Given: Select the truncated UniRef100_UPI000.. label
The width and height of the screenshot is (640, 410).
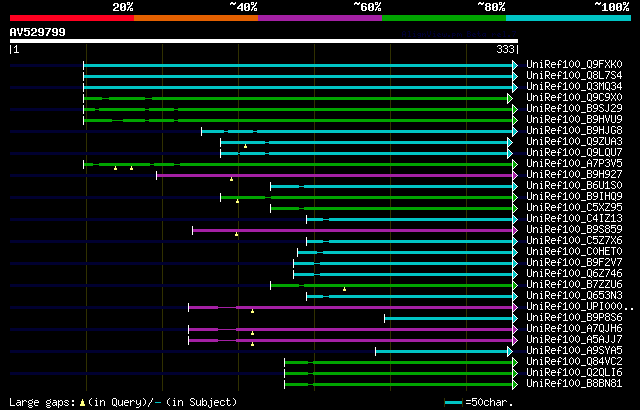Looking at the screenshot, I should tap(580, 307).
